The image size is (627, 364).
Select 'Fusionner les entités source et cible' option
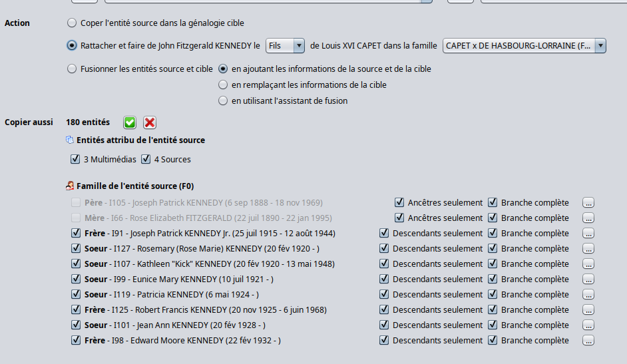(72, 69)
